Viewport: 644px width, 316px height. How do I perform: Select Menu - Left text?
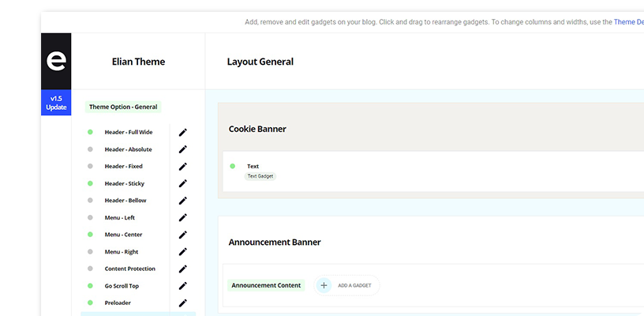tap(120, 218)
